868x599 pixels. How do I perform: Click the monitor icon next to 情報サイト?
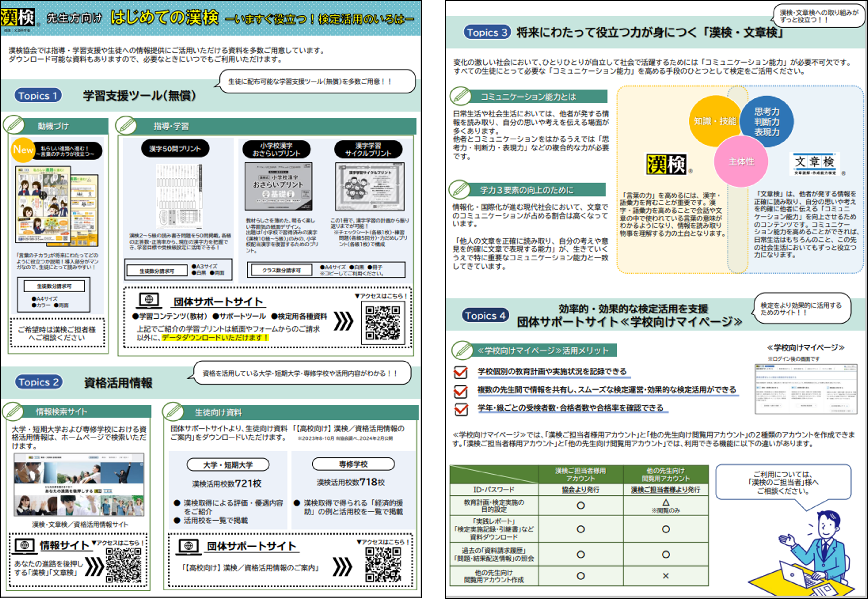point(25,546)
